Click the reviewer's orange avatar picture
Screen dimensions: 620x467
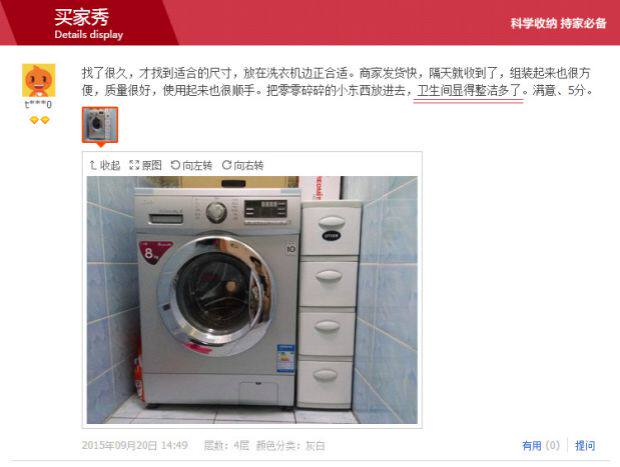[x=38, y=80]
